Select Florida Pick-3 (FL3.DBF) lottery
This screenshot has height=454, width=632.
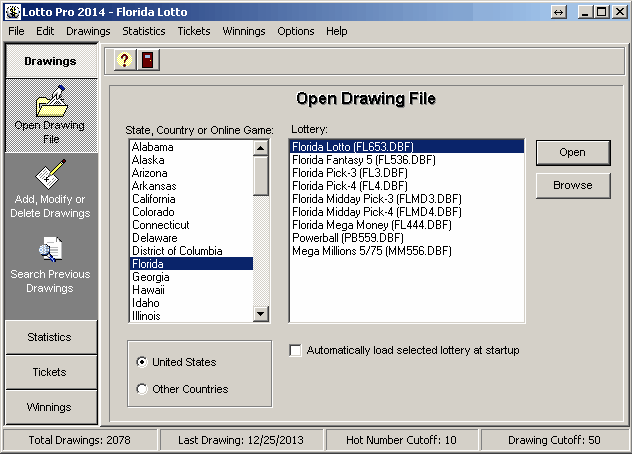(x=407, y=173)
